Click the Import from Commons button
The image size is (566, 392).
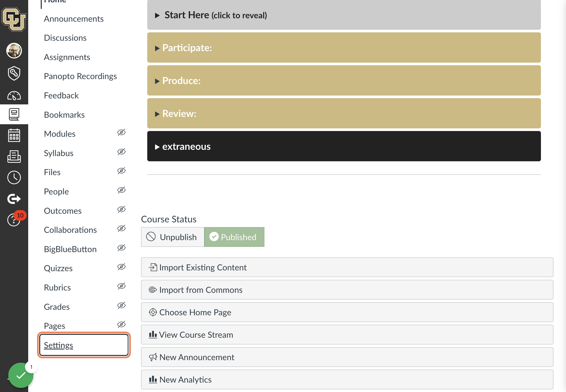(347, 290)
